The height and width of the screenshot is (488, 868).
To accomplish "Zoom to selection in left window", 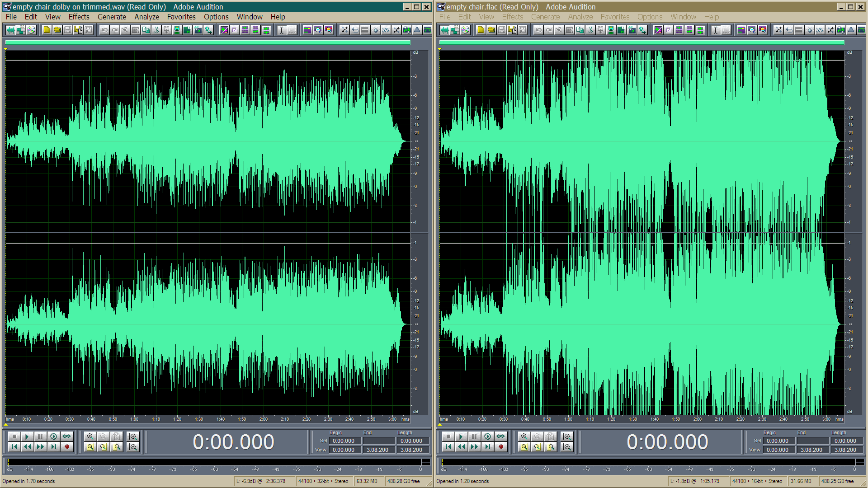I will [x=90, y=446].
